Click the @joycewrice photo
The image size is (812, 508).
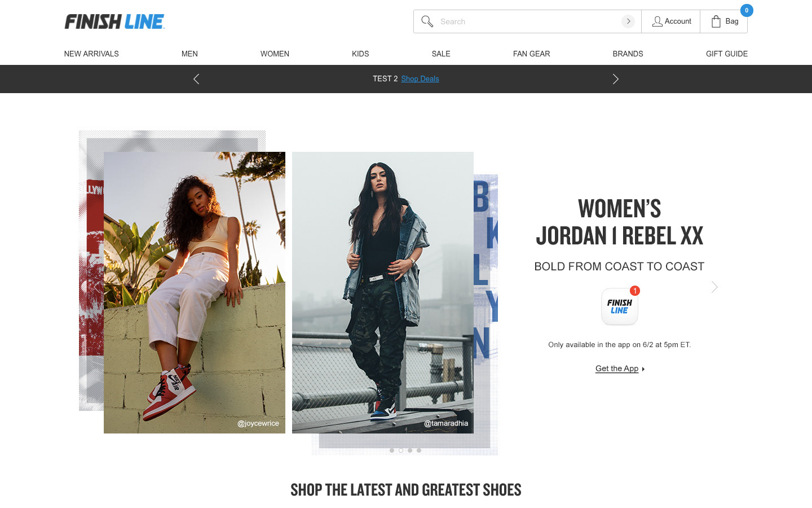195,292
